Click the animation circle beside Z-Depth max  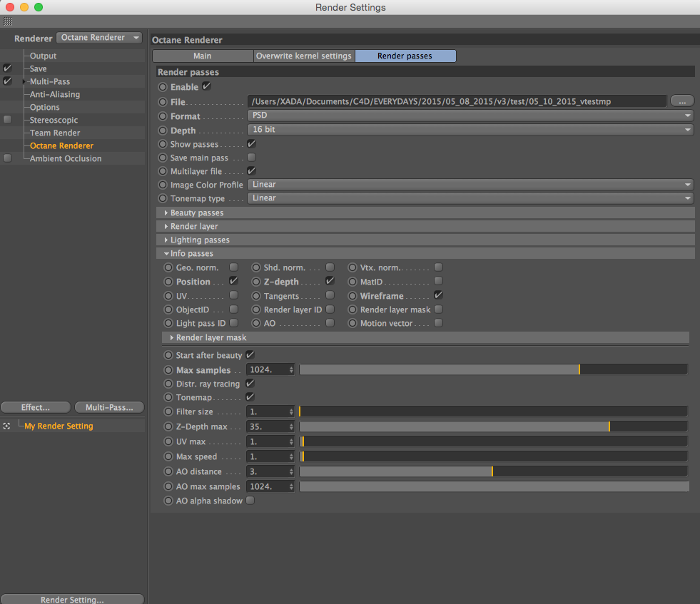[168, 426]
